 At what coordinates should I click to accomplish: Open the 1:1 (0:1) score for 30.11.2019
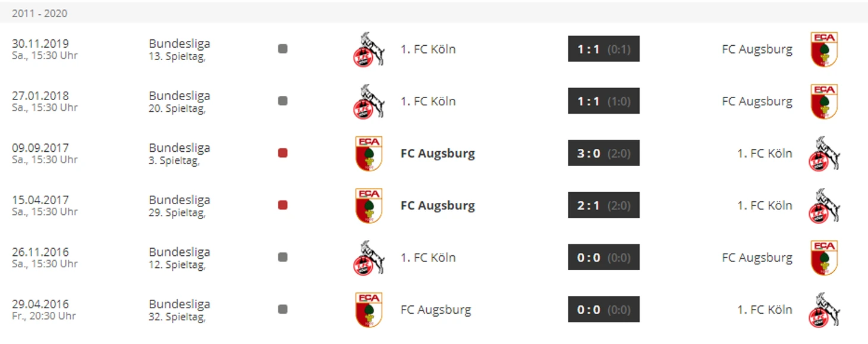tap(603, 49)
